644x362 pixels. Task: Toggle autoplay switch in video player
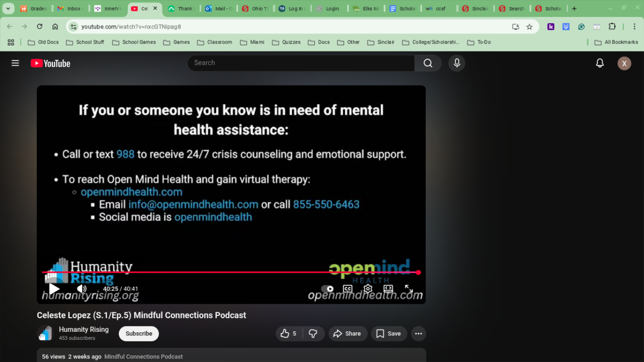(x=328, y=289)
